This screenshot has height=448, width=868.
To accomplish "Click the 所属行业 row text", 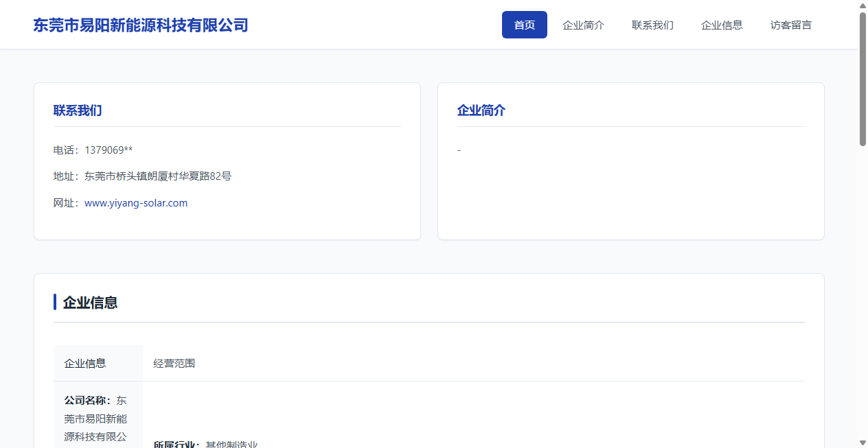I will click(205, 445).
